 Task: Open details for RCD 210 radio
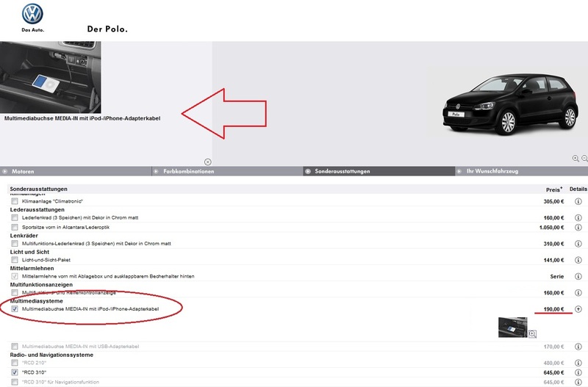578,363
